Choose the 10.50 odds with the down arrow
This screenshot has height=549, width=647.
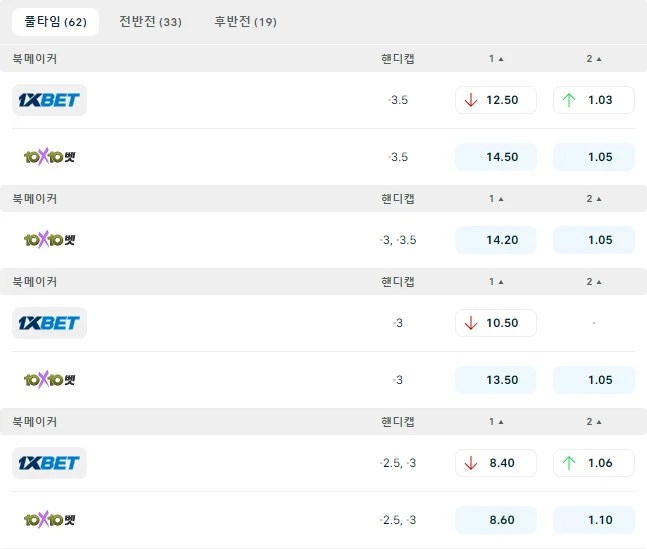click(496, 323)
